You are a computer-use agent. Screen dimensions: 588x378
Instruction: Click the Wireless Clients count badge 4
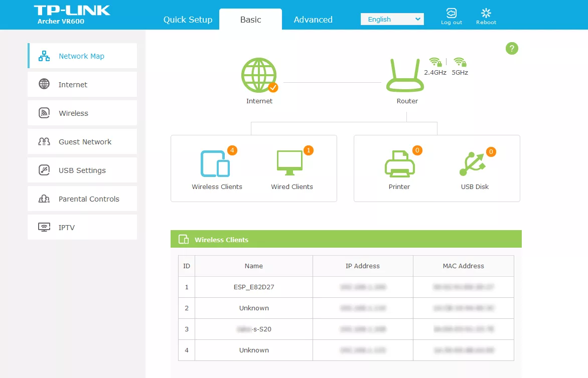(x=232, y=150)
